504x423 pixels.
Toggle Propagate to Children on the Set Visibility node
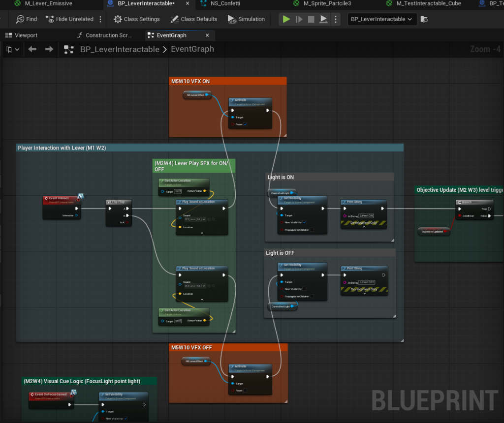pos(312,230)
